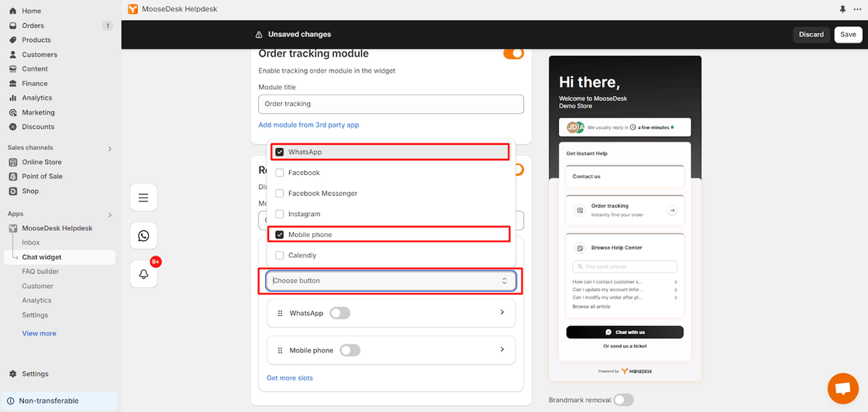This screenshot has width=868, height=412.
Task: Click the Save button
Action: (848, 34)
